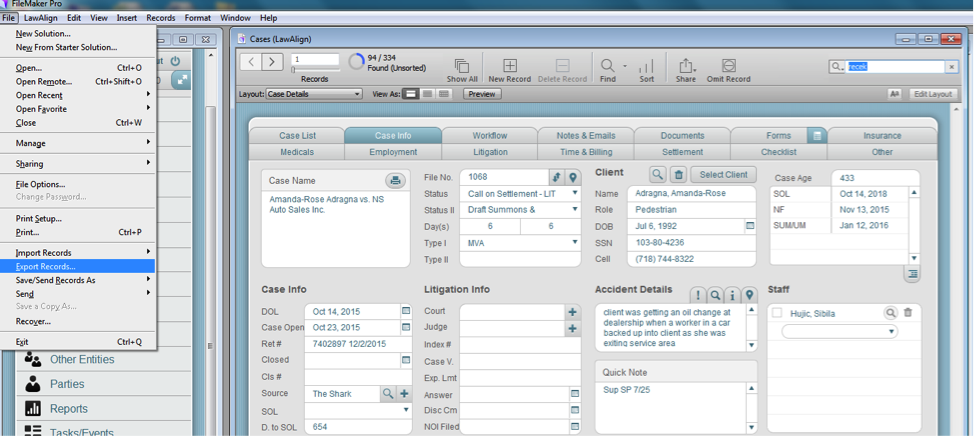Viewport: 974px width, 436px height.
Task: Open DOB calendar picker
Action: coord(750,226)
